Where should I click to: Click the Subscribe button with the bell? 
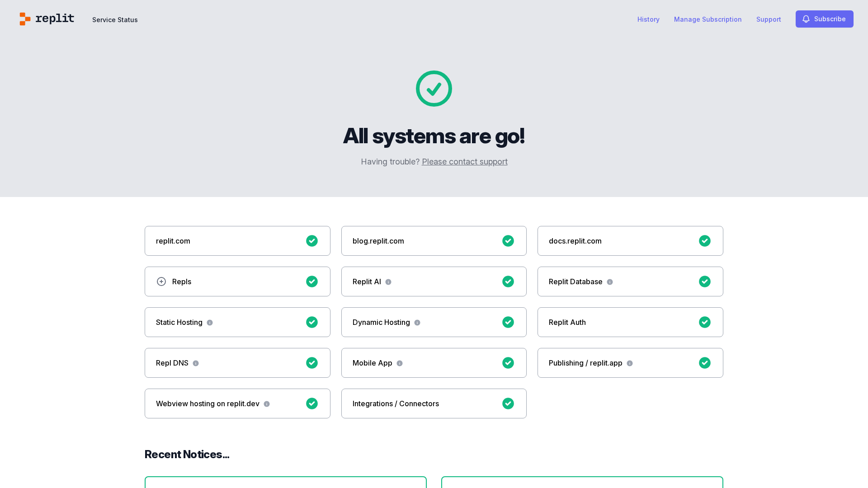click(x=824, y=19)
